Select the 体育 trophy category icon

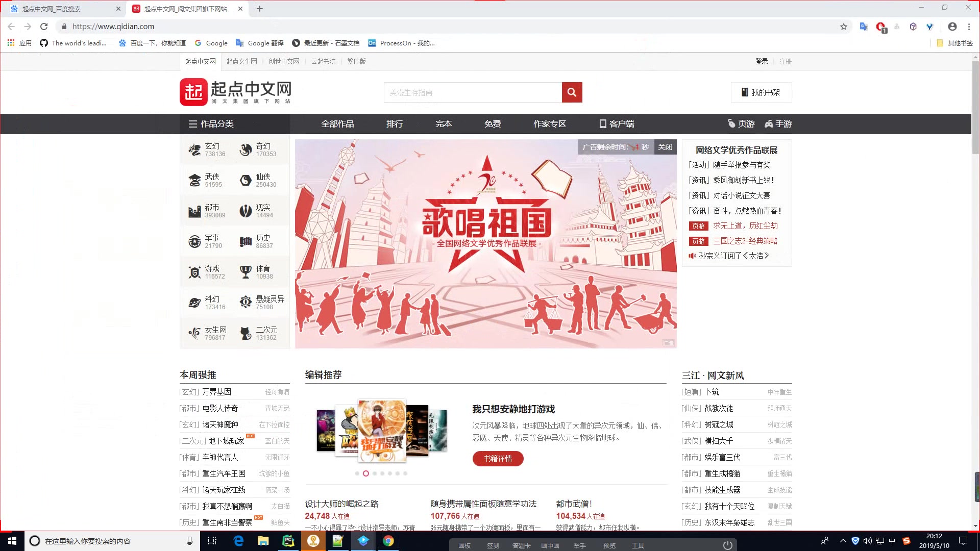[246, 272]
